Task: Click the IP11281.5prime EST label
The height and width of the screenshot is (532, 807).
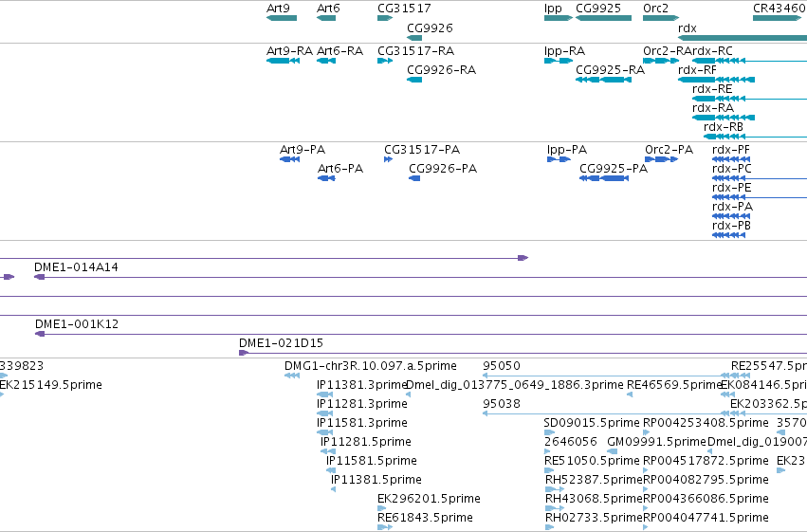Action: tap(366, 442)
